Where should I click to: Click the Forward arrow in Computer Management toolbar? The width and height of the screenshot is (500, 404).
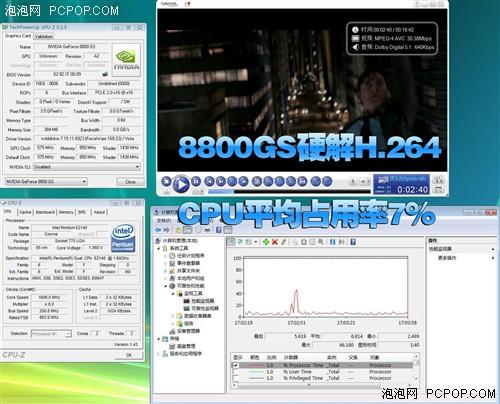[x=166, y=230]
